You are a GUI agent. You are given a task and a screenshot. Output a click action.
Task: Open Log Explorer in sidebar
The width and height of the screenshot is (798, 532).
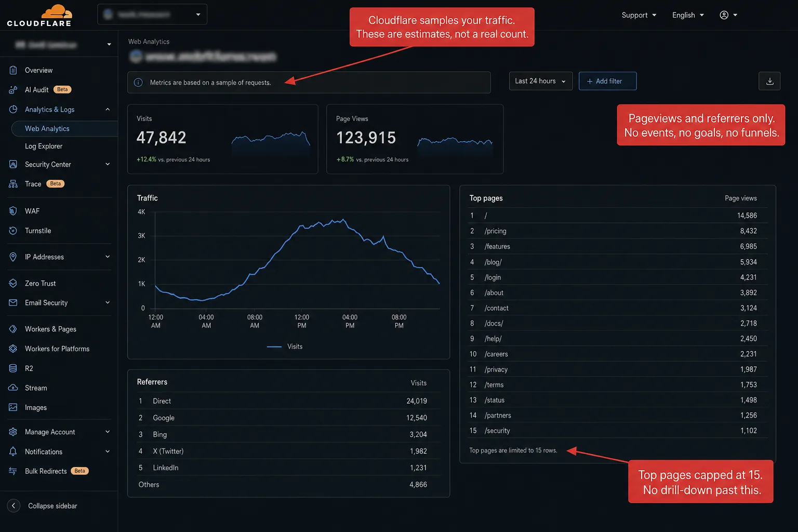(44, 147)
